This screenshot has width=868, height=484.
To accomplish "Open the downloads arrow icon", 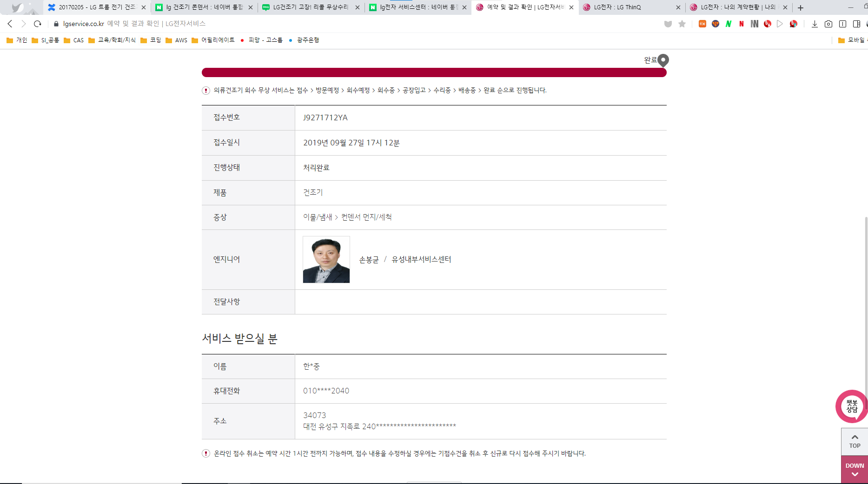I will tap(815, 24).
